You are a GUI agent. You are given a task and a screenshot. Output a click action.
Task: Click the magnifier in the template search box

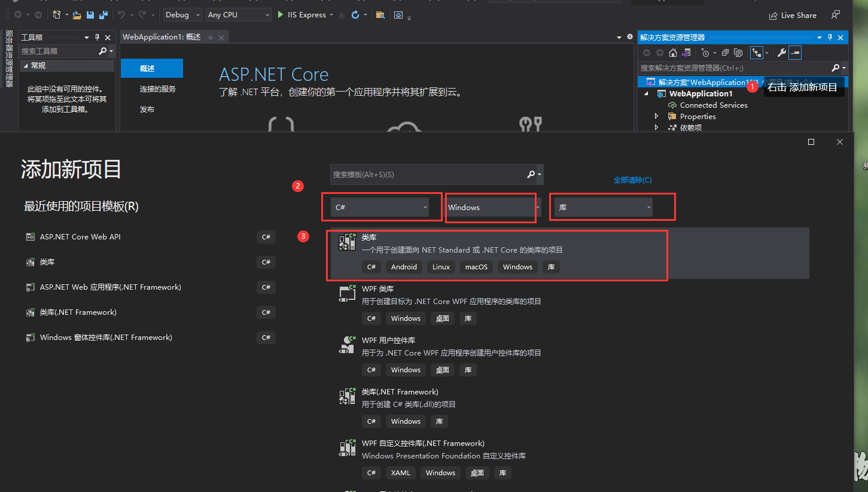tap(531, 174)
